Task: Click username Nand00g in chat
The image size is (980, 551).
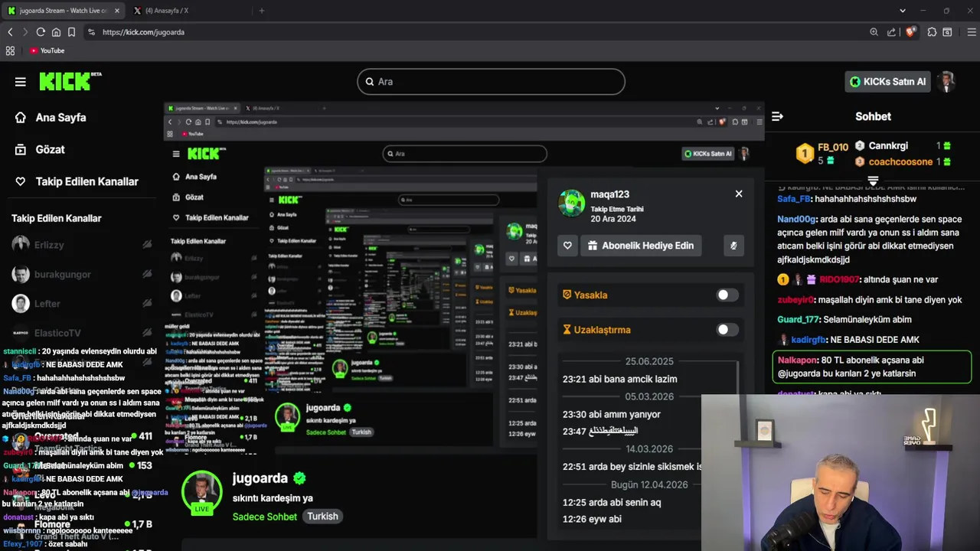Action: [796, 219]
